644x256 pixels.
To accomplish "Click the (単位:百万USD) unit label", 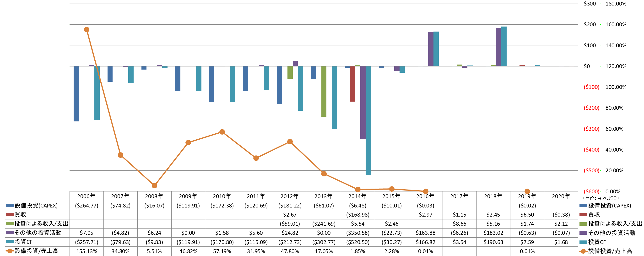I will click(601, 198).
